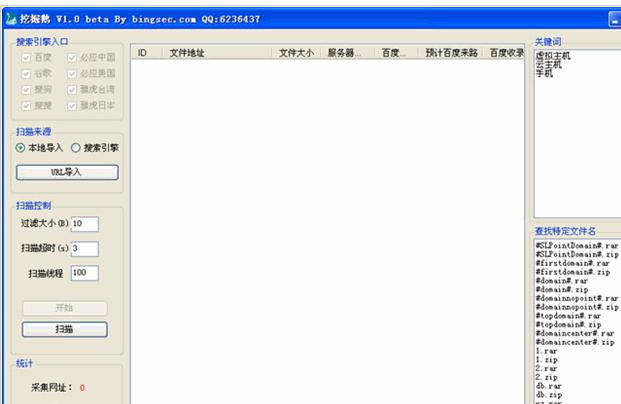Sort by the 文件大小 column header
Image resolution: width=621 pixels, height=404 pixels.
tap(296, 52)
